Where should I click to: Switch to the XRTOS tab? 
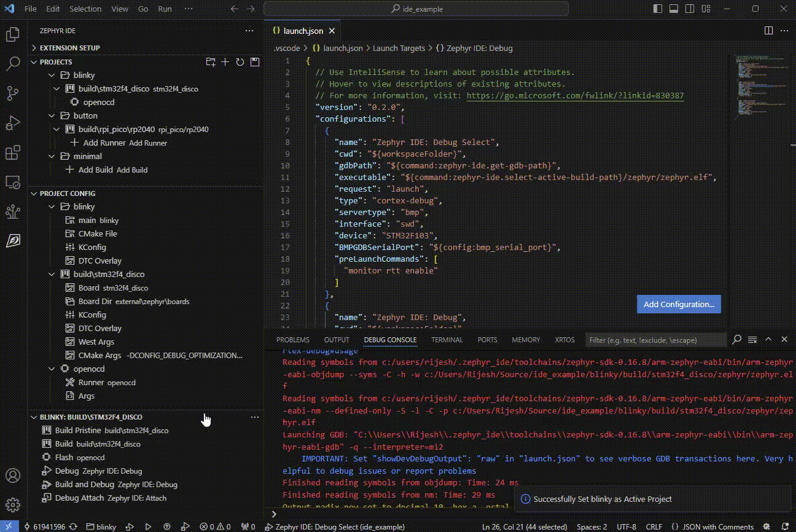pos(564,340)
